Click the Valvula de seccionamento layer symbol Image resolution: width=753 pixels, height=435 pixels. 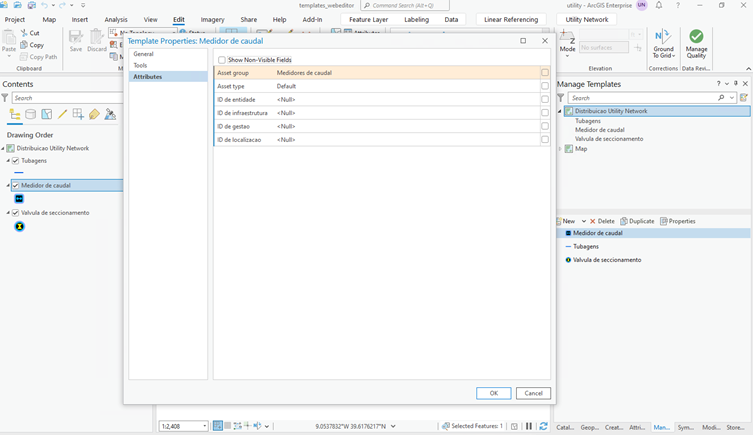(x=19, y=227)
